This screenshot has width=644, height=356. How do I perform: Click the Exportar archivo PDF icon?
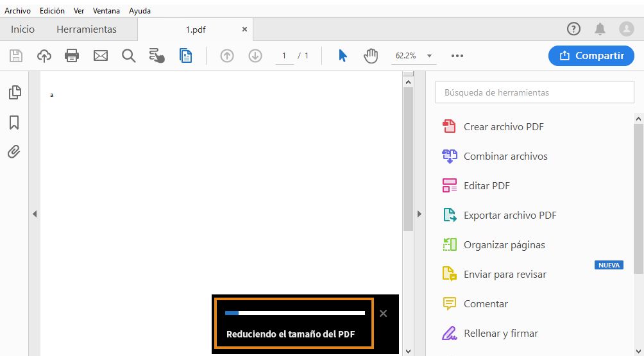[x=449, y=215]
